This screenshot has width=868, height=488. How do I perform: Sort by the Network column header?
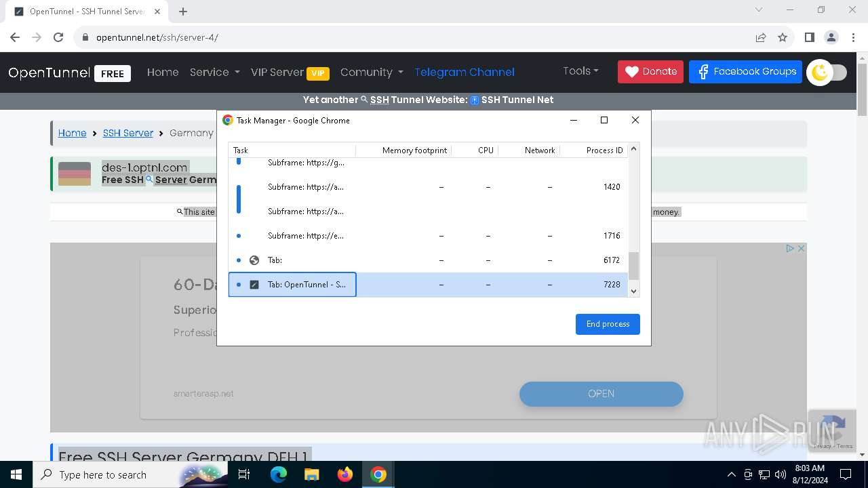click(530, 150)
